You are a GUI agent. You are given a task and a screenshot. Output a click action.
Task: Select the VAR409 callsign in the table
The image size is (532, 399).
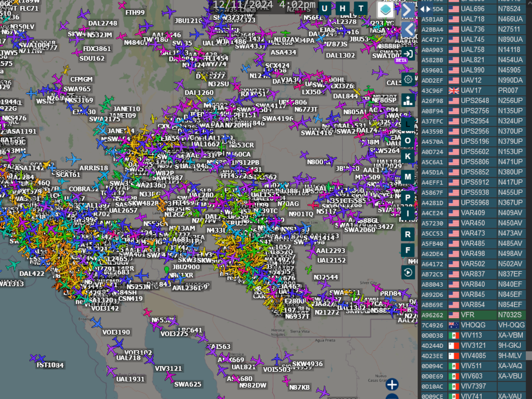[x=473, y=213]
